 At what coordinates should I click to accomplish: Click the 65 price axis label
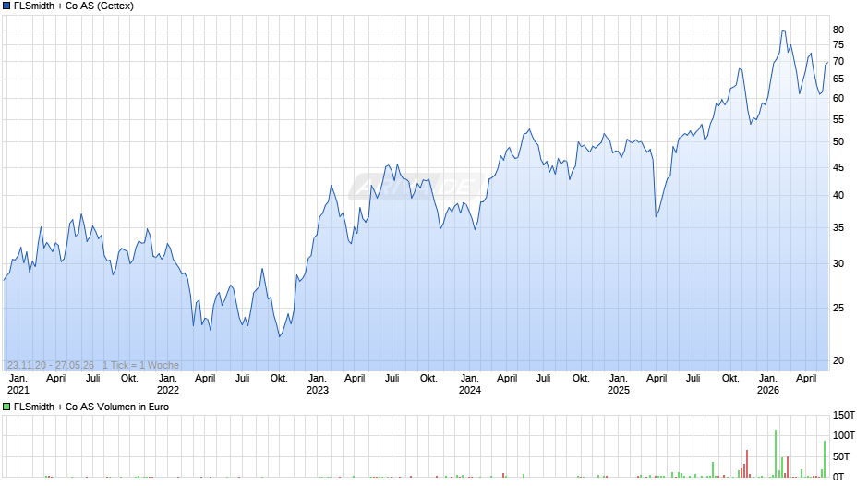click(x=838, y=79)
